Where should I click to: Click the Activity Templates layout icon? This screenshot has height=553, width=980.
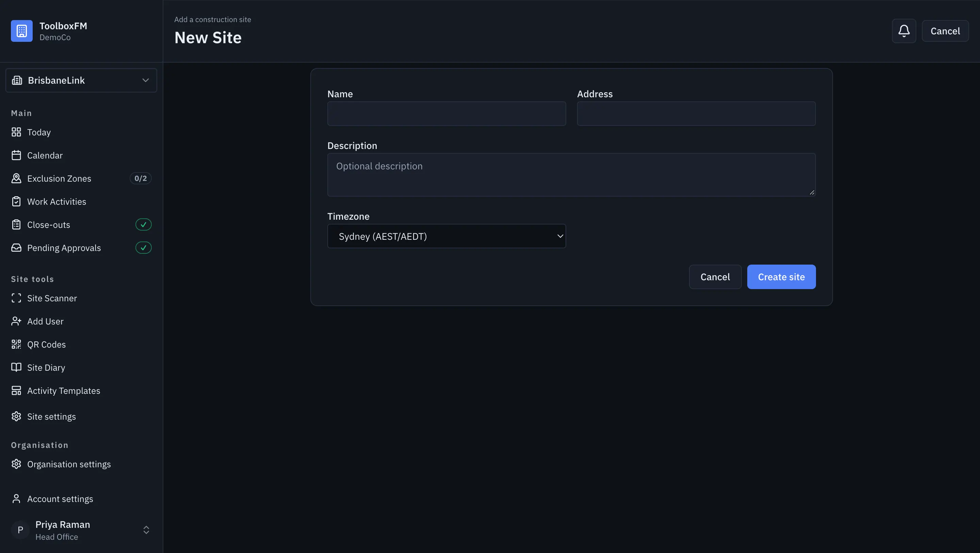point(16,390)
